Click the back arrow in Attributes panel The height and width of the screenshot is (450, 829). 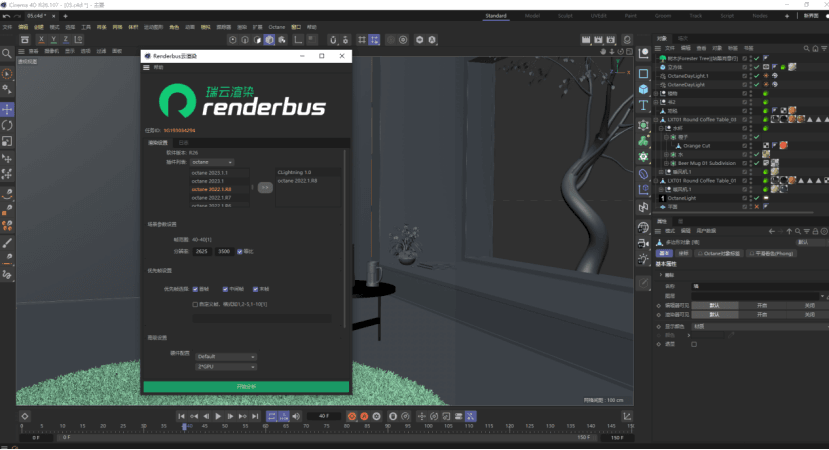[771, 232]
